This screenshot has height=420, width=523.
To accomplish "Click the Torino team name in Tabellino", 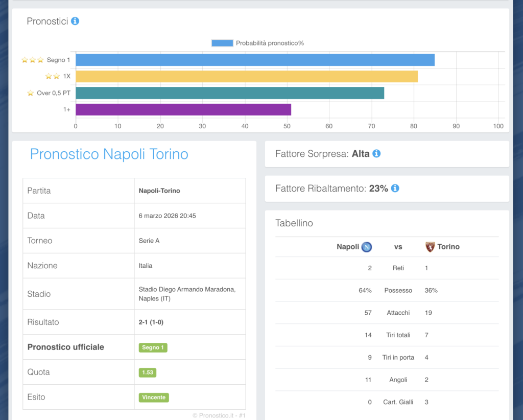I will point(448,247).
